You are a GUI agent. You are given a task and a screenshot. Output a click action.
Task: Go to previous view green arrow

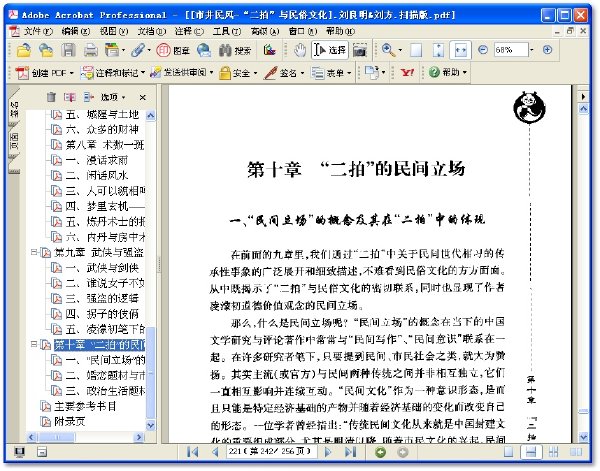[x=380, y=452]
